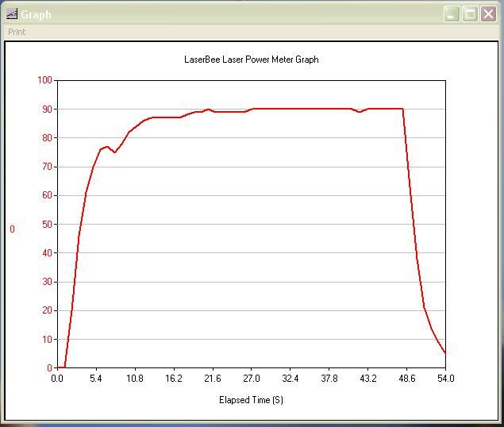Click the y-axis value 30

pyautogui.click(x=48, y=282)
